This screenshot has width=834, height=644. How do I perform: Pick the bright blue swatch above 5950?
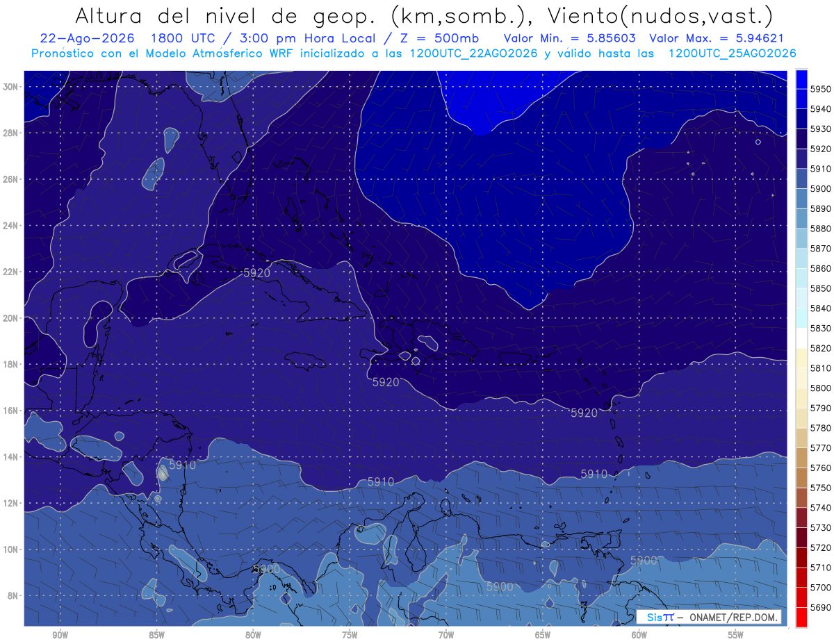(x=801, y=79)
